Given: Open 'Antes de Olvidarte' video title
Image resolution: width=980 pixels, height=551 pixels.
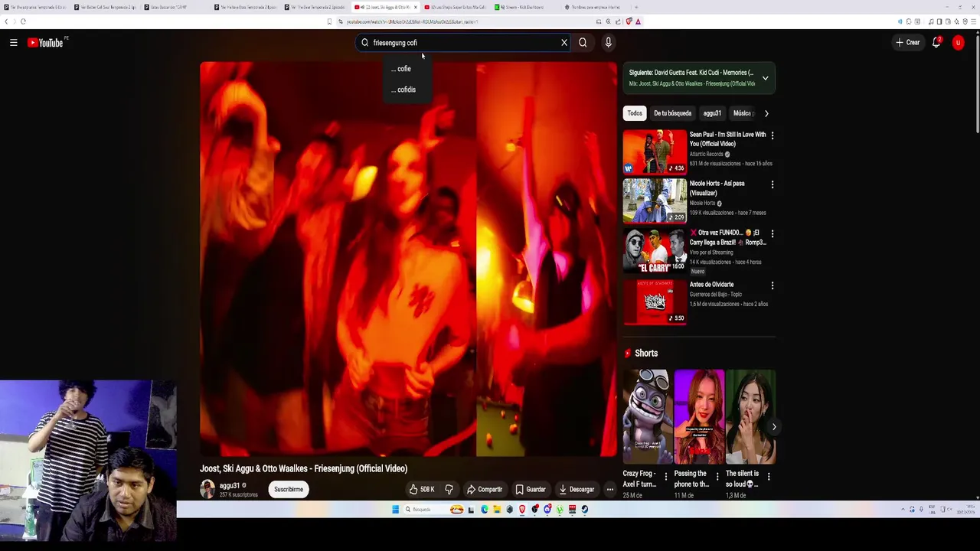Looking at the screenshot, I should (x=711, y=285).
